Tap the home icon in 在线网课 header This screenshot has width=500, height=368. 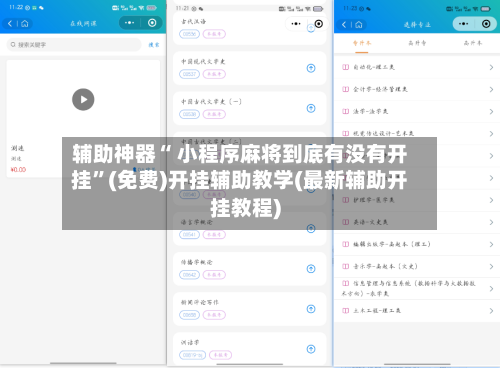point(25,23)
